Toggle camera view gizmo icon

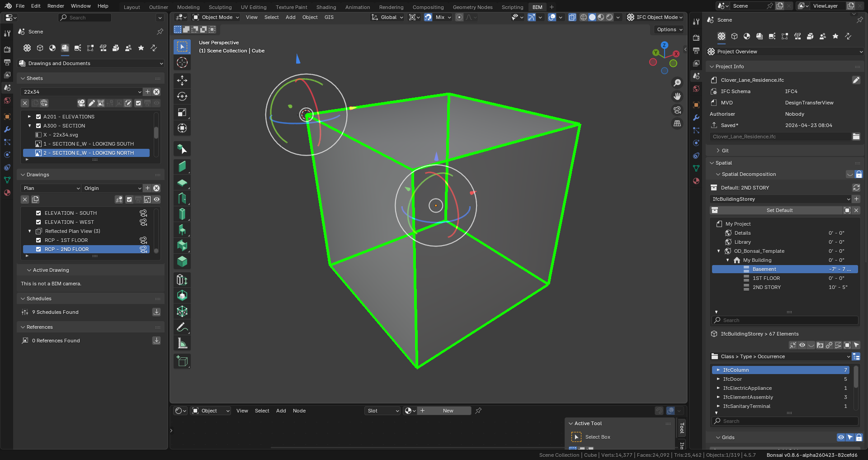[x=677, y=110]
